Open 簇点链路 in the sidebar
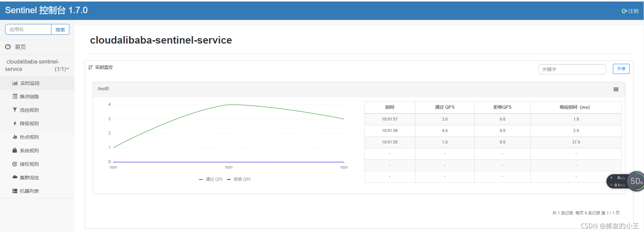This screenshot has height=232, width=644. click(37, 97)
